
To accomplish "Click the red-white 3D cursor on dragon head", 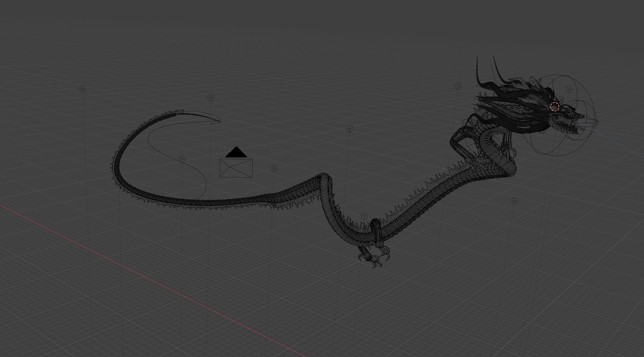I will coord(555,107).
